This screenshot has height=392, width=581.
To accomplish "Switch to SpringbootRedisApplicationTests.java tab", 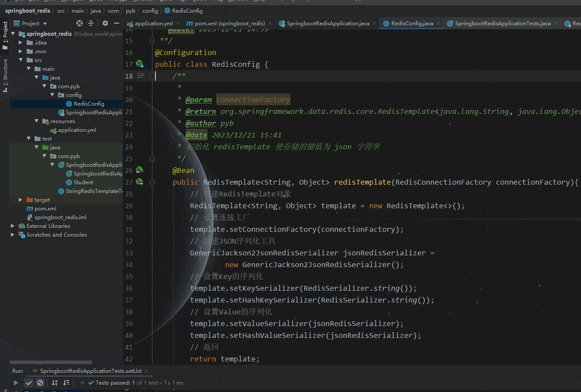I will [x=502, y=24].
